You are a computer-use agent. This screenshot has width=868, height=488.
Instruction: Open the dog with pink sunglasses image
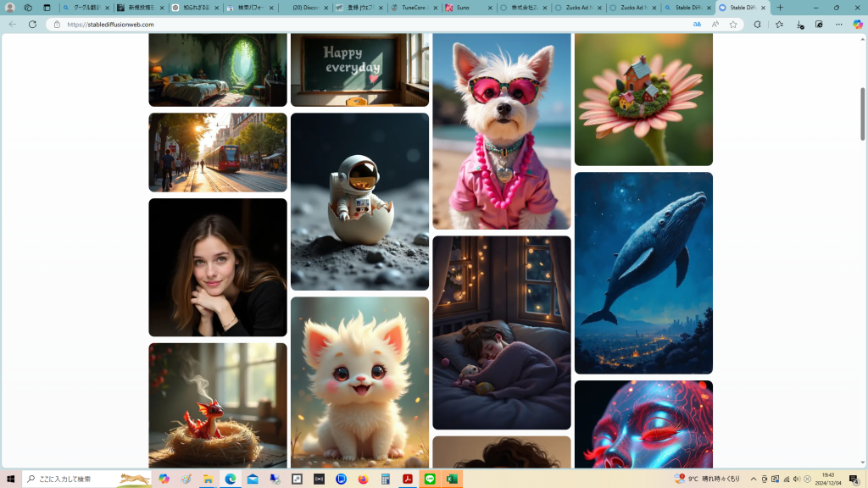tap(502, 131)
